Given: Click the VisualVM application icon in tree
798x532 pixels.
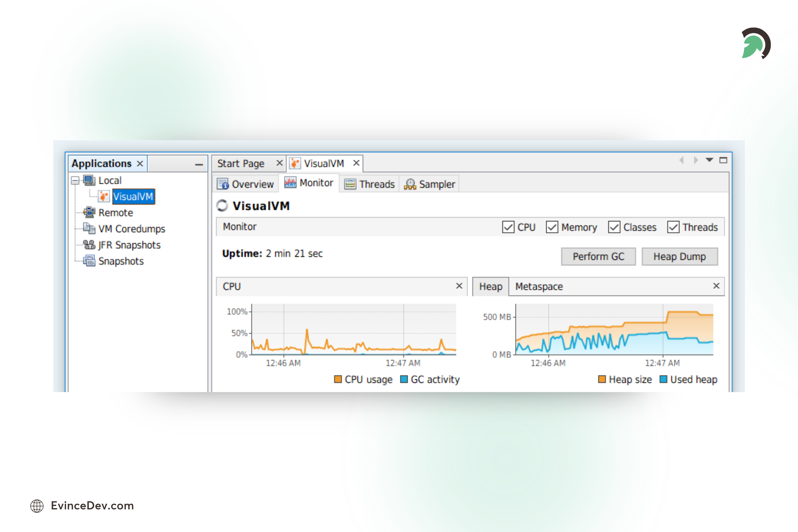Looking at the screenshot, I should (104, 196).
